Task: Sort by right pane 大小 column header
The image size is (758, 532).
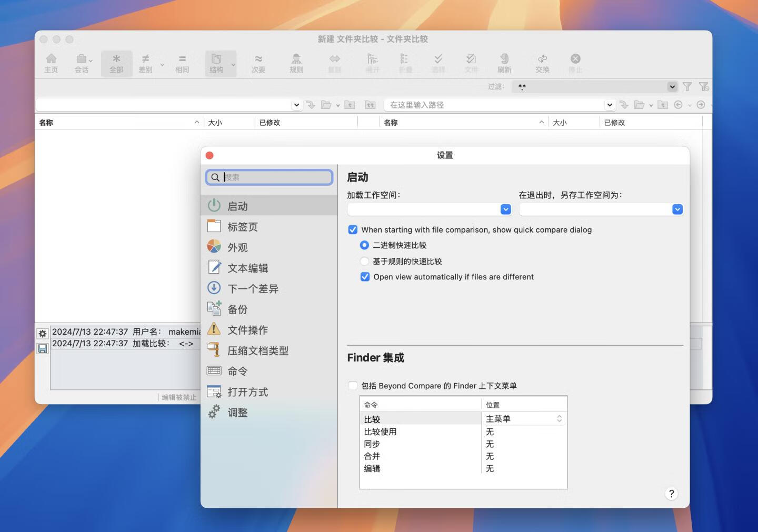Action: click(574, 122)
